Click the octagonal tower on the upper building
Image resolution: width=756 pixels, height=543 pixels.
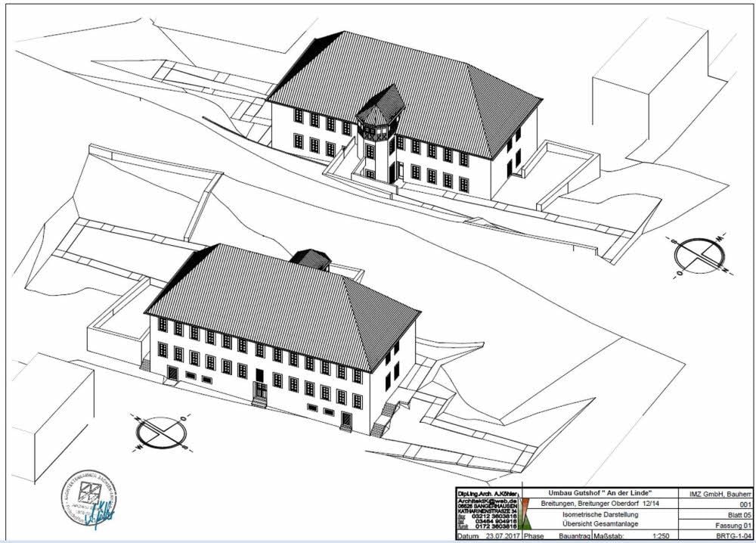[x=380, y=134]
